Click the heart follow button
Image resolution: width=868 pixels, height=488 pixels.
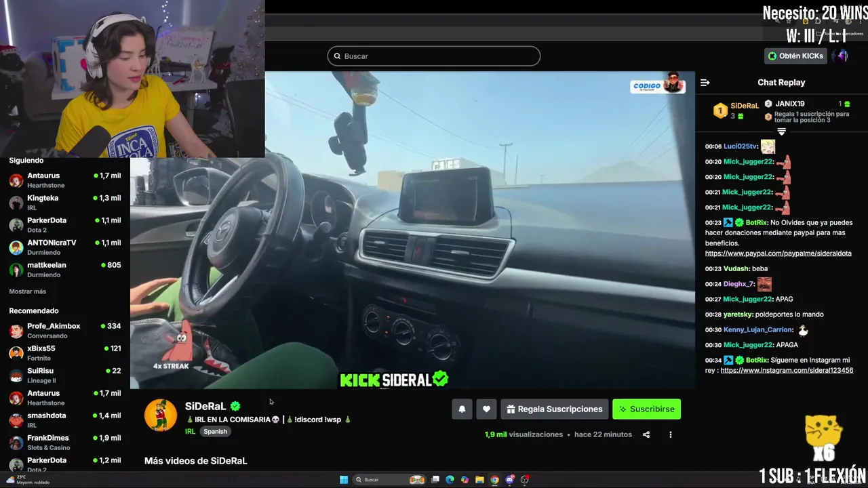point(486,409)
